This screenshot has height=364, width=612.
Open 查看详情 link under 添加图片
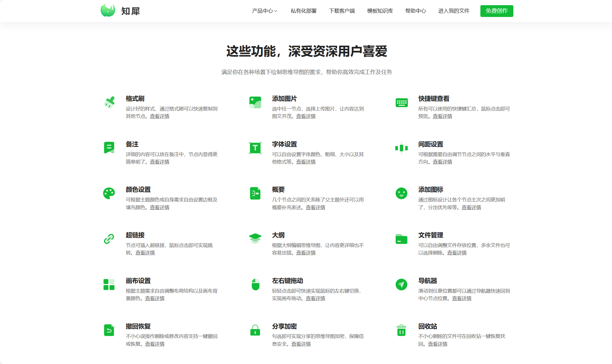306,116
